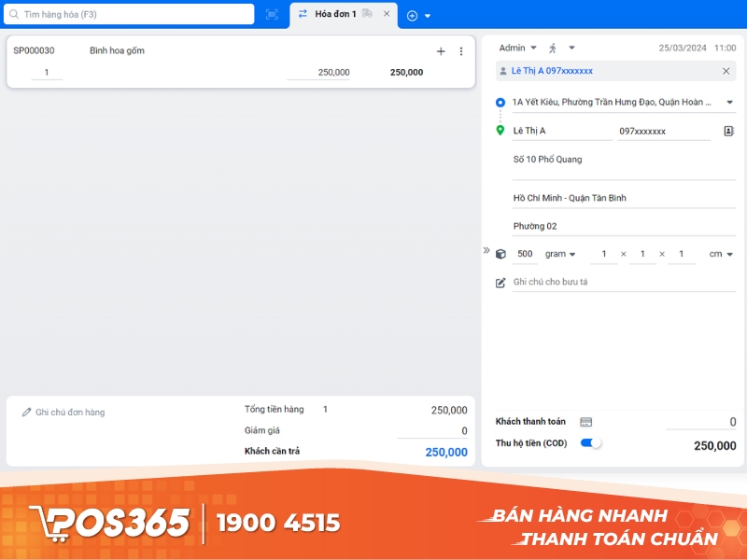Click the Ghi chú cho bưu tá field
Image resolution: width=747 pixels, height=560 pixels.
[624, 282]
